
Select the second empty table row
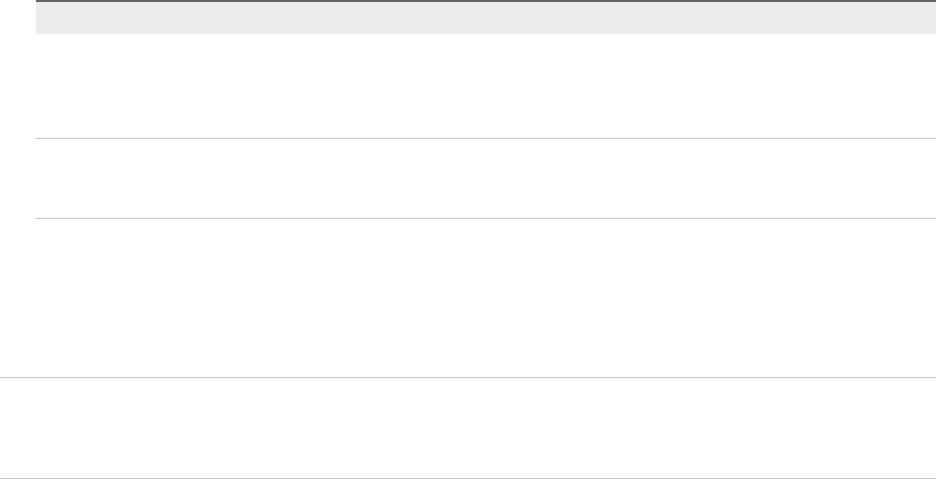coord(478,178)
